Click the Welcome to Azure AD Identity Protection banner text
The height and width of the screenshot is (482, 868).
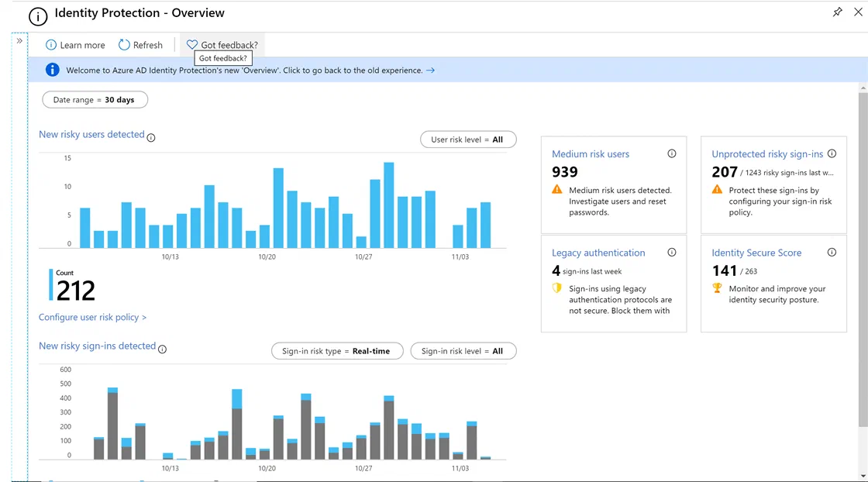[244, 71]
